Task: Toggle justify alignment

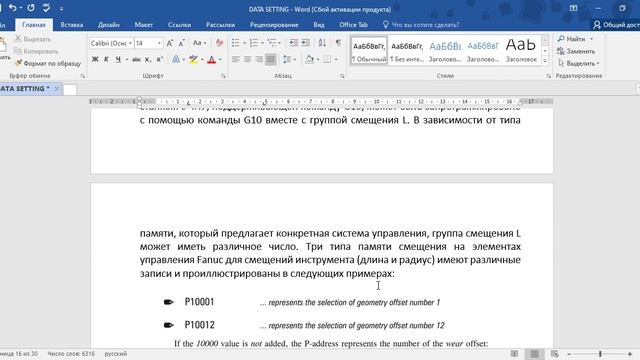Action: (271, 60)
